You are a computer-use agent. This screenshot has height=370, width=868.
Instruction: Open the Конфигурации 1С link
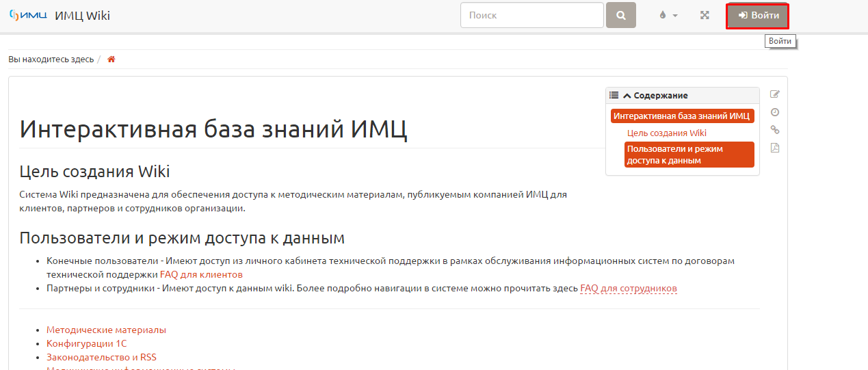[x=87, y=343]
